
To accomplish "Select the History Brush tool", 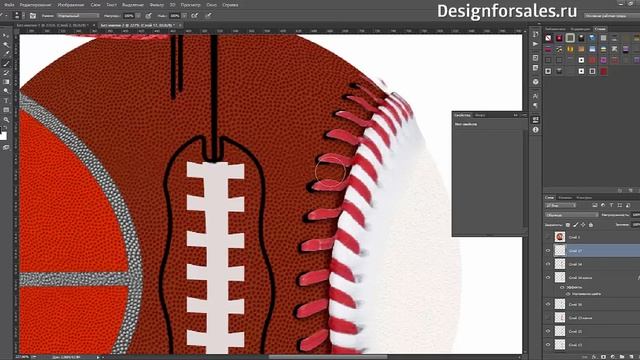I will coord(6,73).
